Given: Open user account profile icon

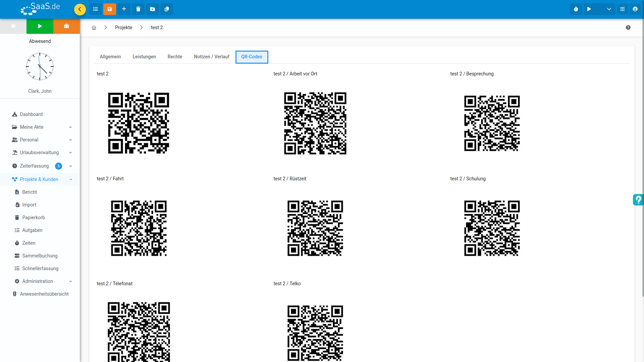Looking at the screenshot, I should point(635,9).
